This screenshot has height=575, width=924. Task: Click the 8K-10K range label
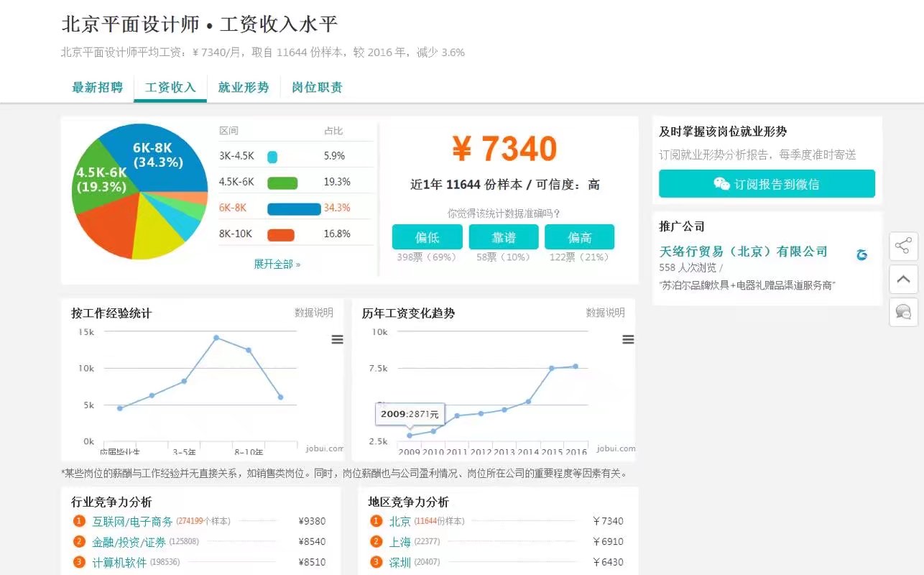click(x=236, y=234)
